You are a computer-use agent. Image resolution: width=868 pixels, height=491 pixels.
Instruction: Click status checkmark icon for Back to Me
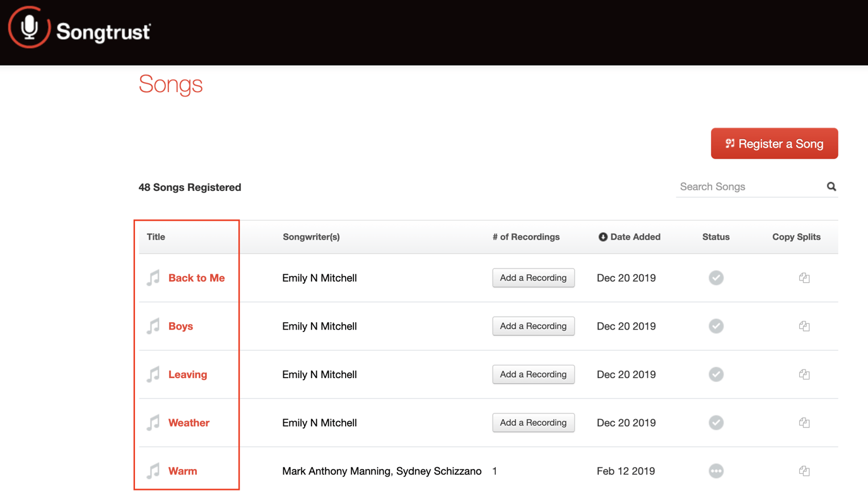[715, 278]
